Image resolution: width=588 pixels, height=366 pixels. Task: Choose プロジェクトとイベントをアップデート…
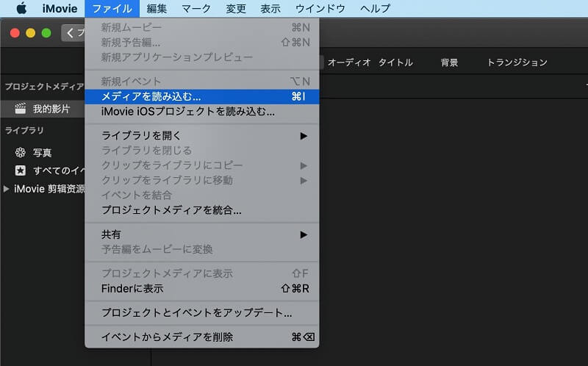[x=202, y=312]
